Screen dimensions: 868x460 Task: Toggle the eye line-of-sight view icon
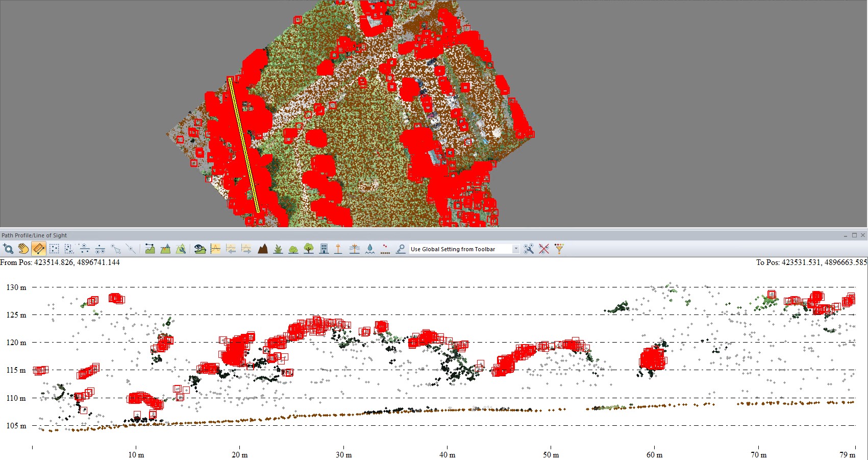[x=200, y=249]
